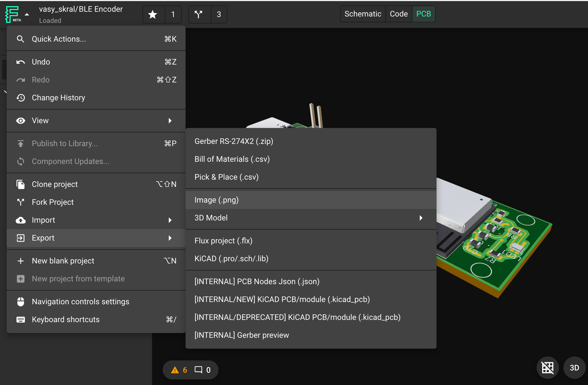The height and width of the screenshot is (385, 588).
Task: Click the Export icon
Action: point(20,238)
